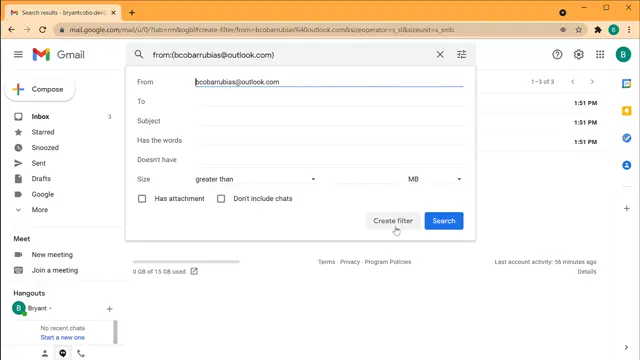Open Hangouts contacts icon
Screen dimensions: 640x360
coord(45,353)
